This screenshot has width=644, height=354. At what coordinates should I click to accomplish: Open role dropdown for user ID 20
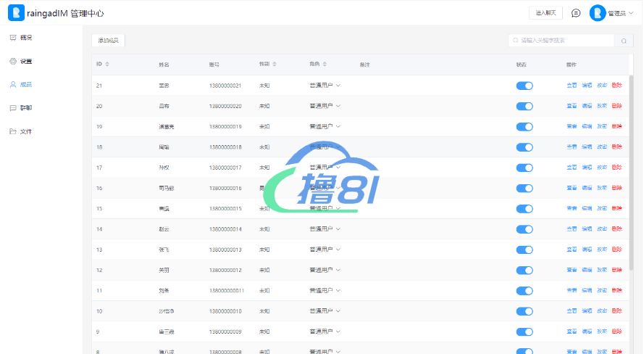click(325, 106)
